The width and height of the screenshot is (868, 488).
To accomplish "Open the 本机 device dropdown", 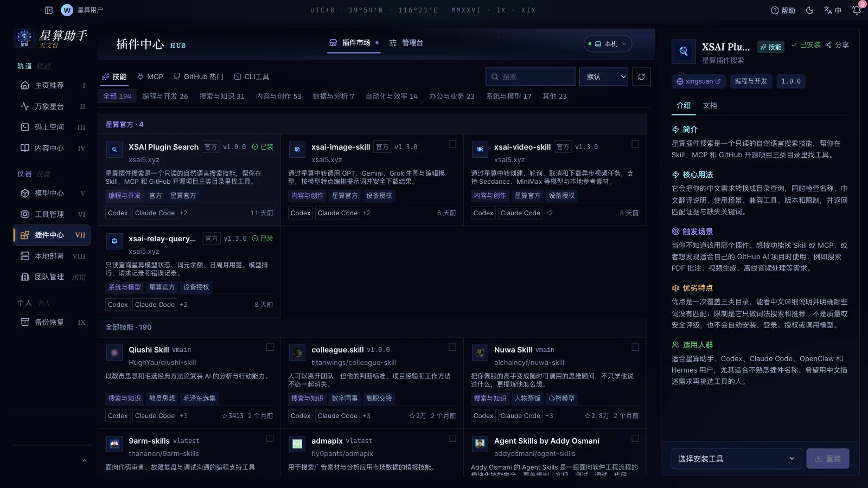I will [608, 44].
